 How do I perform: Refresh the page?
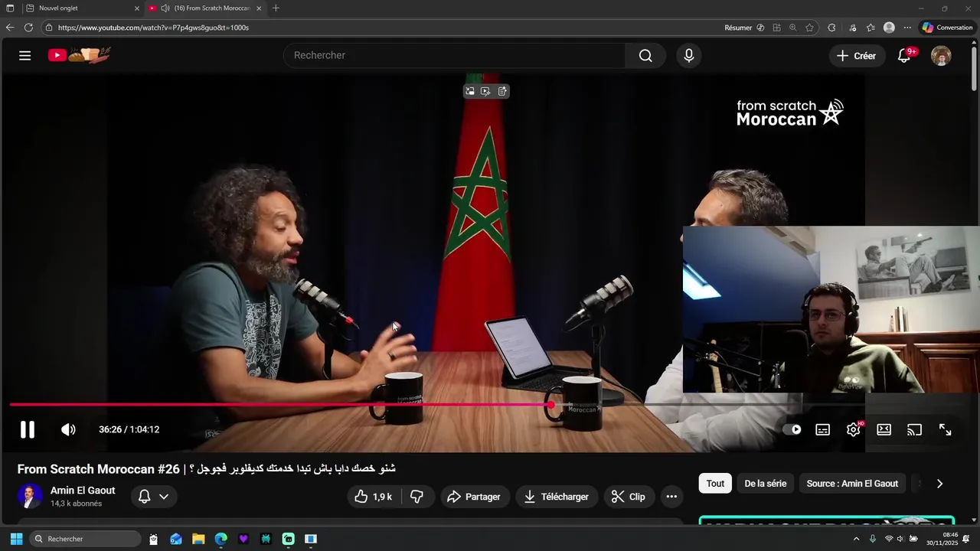pos(28,28)
